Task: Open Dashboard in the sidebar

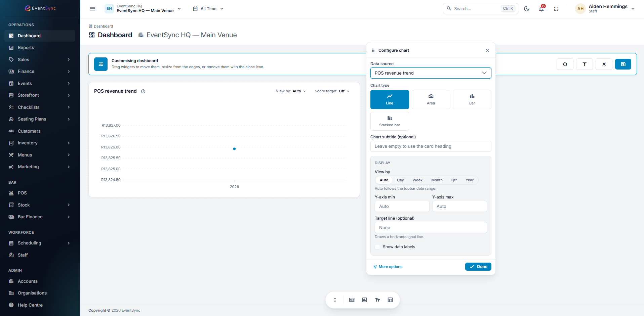Action: click(40, 36)
